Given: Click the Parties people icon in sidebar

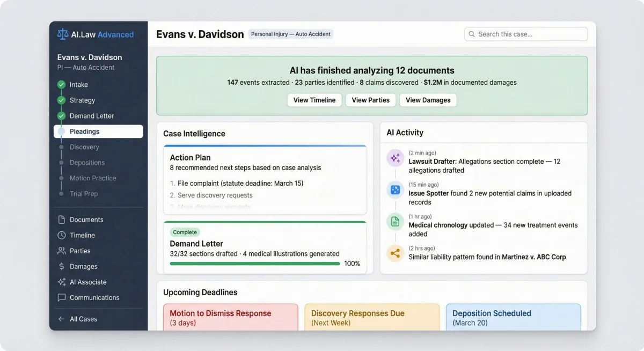Looking at the screenshot, I should tap(62, 251).
